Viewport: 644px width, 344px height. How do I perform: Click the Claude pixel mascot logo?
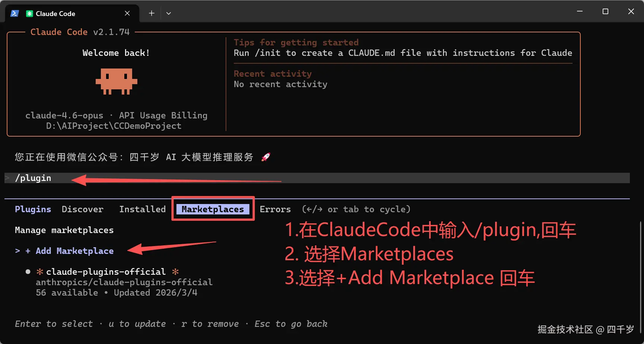coord(117,81)
